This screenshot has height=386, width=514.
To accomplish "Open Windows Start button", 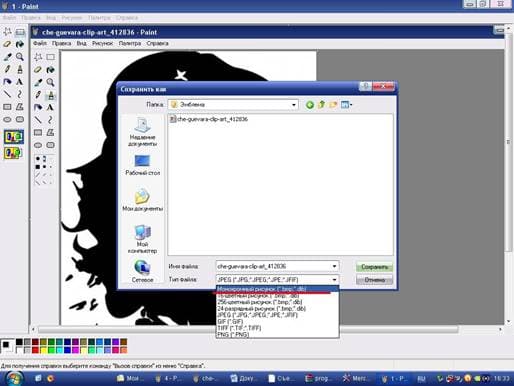I will click(x=13, y=379).
